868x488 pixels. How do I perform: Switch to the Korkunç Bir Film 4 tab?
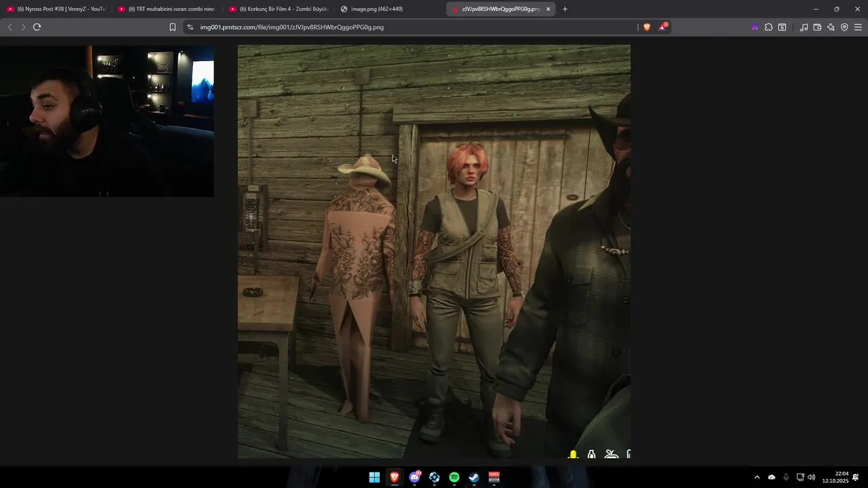pyautogui.click(x=278, y=9)
